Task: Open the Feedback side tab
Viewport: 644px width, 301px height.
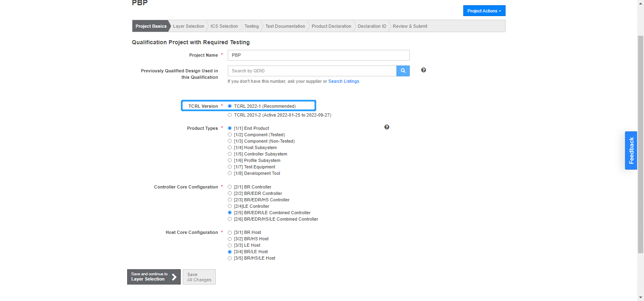Action: 631,150
